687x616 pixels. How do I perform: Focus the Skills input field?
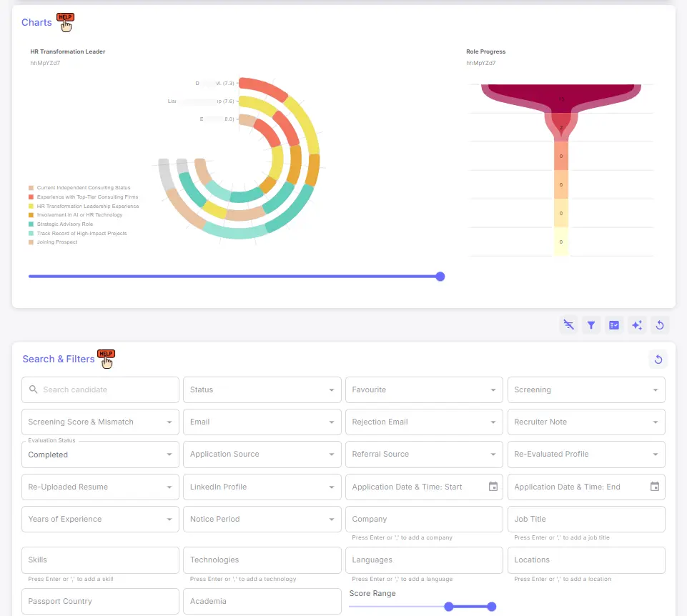click(x=100, y=560)
